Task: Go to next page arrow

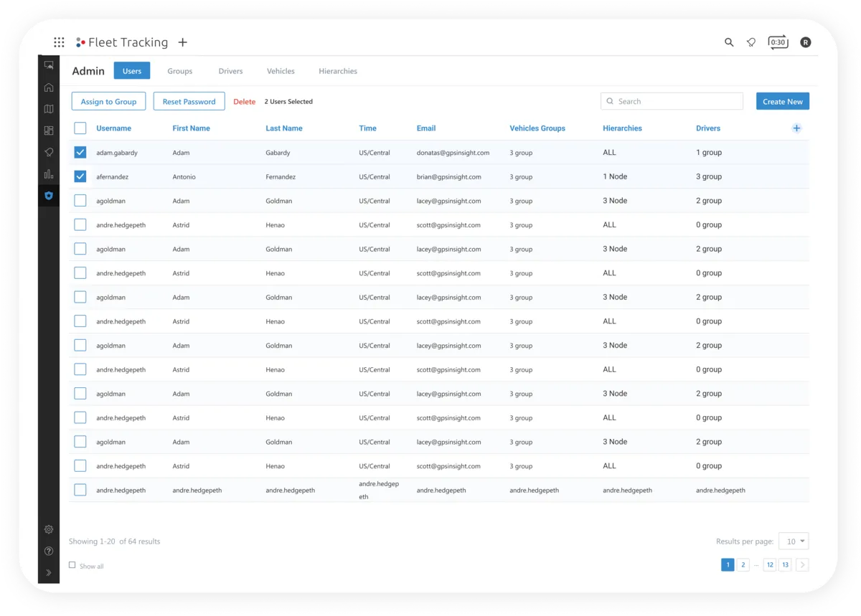Action: click(802, 565)
